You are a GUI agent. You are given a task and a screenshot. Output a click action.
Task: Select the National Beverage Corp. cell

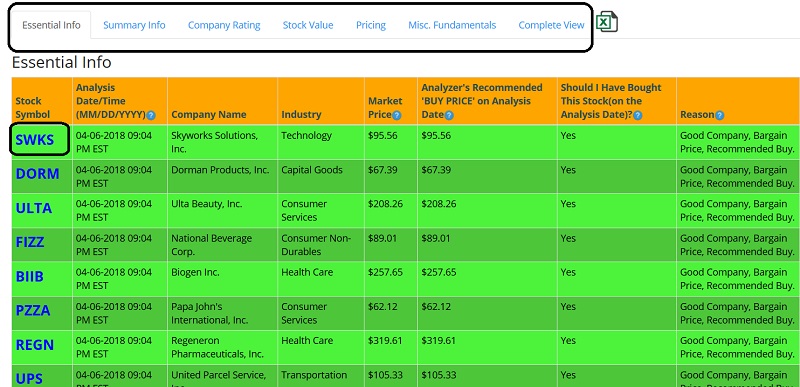(x=222, y=245)
